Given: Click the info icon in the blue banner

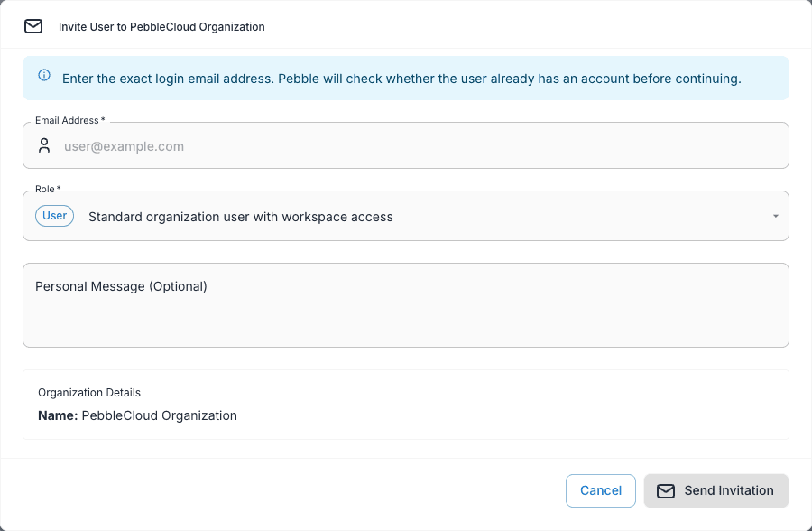Looking at the screenshot, I should tap(44, 75).
